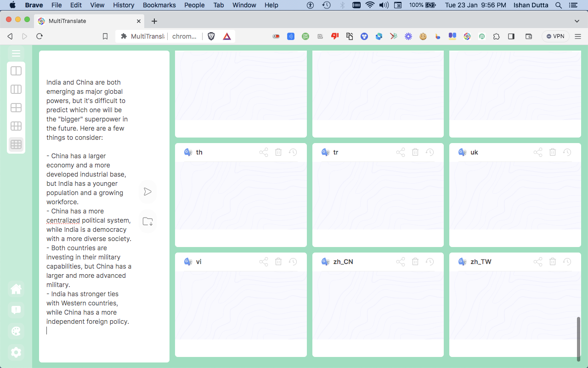
Task: Click the home icon in sidebar
Action: point(16,289)
